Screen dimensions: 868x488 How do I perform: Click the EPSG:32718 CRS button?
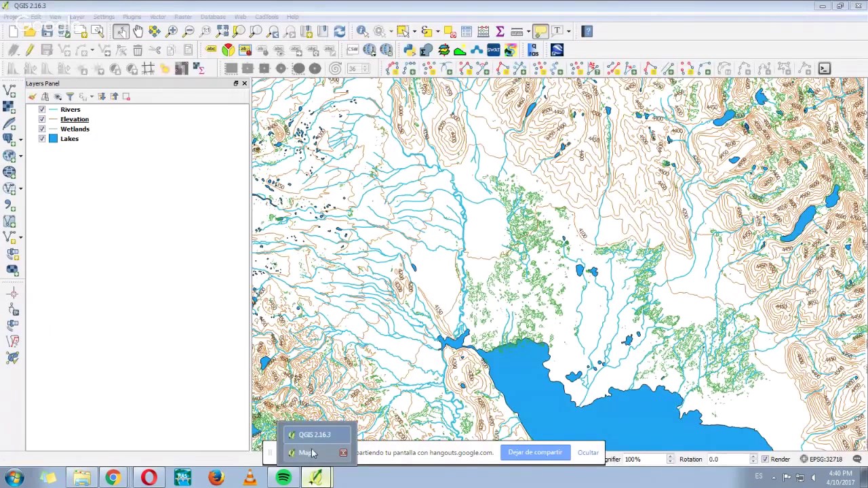pyautogui.click(x=821, y=460)
